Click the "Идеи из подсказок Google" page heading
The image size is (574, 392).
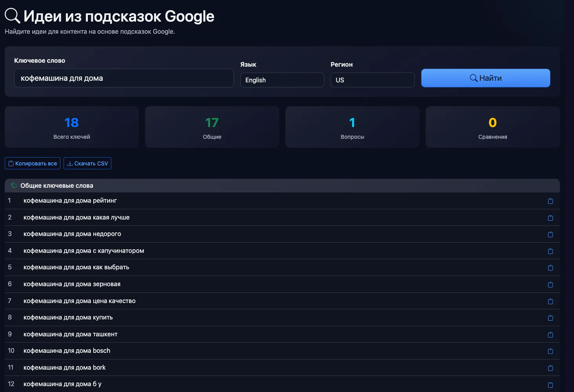(x=119, y=16)
